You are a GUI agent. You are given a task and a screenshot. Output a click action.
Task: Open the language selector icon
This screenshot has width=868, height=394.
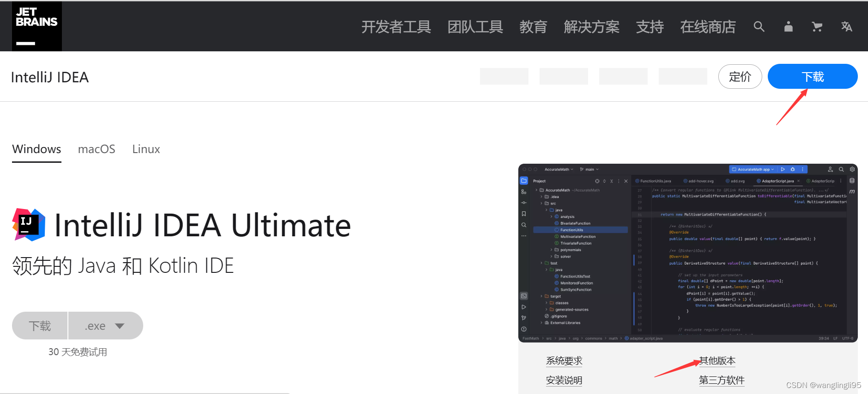(x=846, y=27)
